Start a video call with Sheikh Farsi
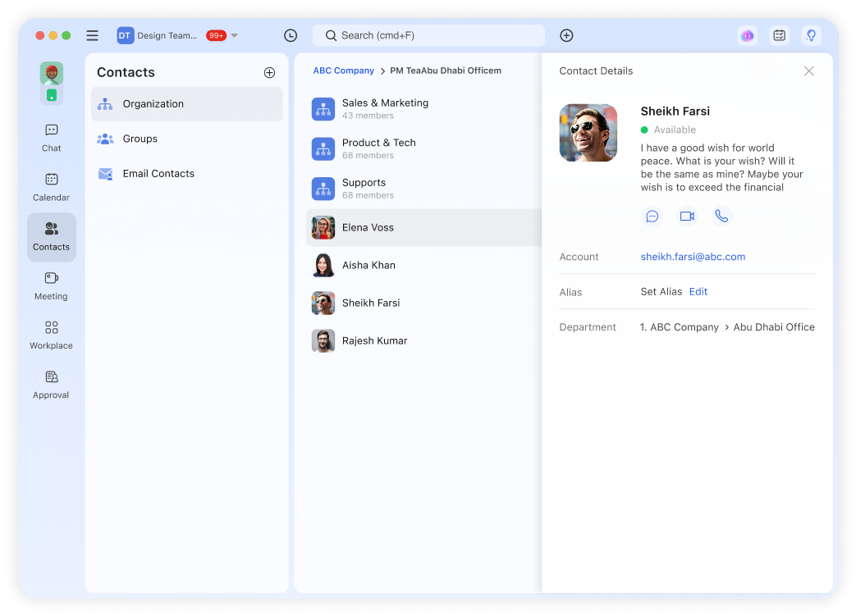 pos(687,217)
